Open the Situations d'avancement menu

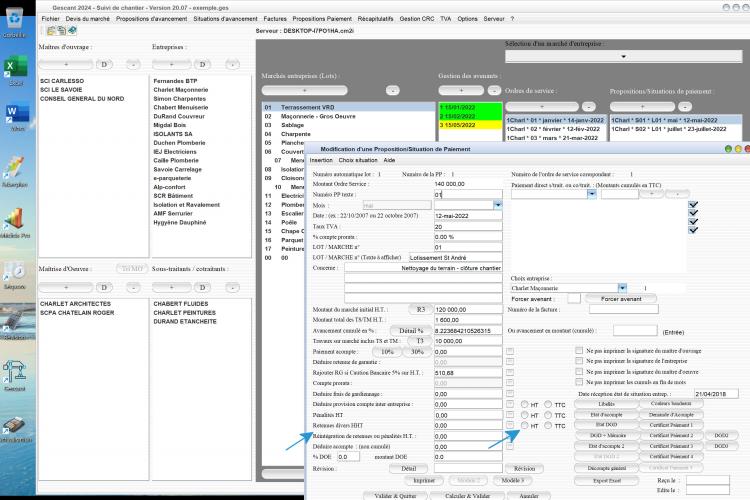[225, 19]
